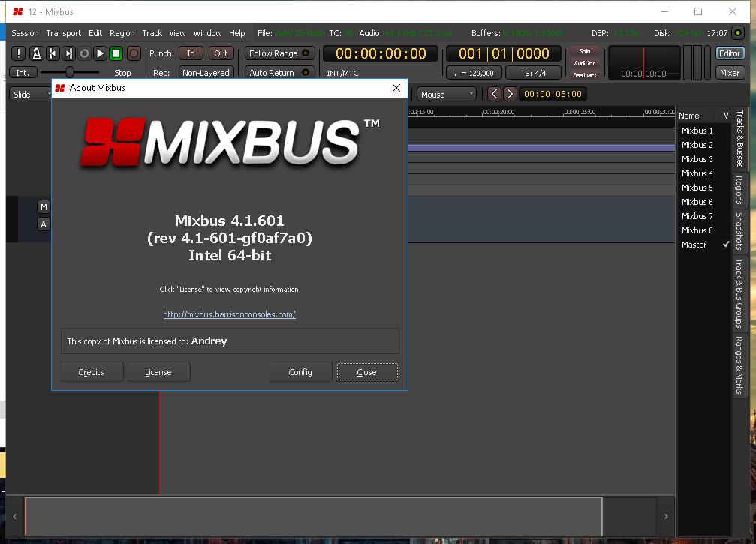
Task: Click the Config button
Action: [x=300, y=372]
